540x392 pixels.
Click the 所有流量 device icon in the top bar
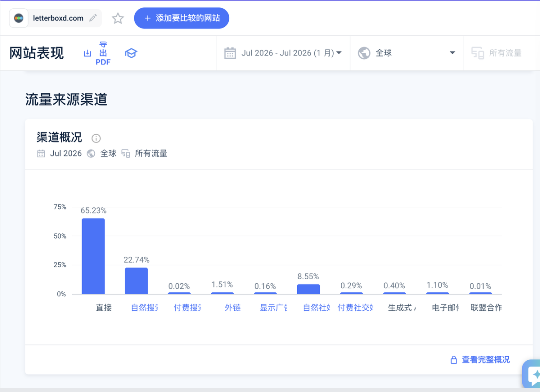[478, 53]
